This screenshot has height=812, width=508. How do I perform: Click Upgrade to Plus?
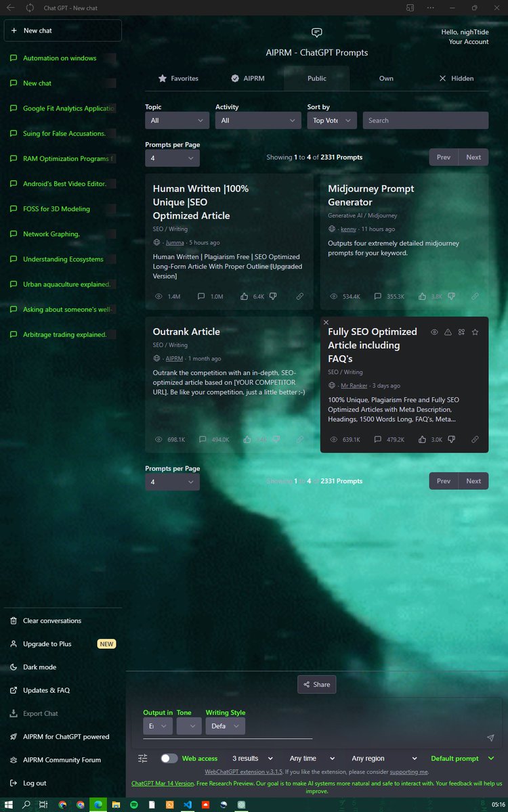[x=62, y=644]
